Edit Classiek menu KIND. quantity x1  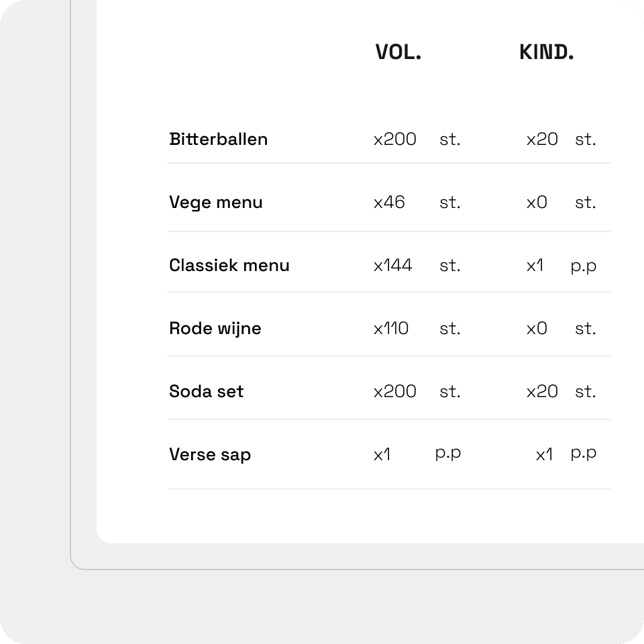coord(534,265)
